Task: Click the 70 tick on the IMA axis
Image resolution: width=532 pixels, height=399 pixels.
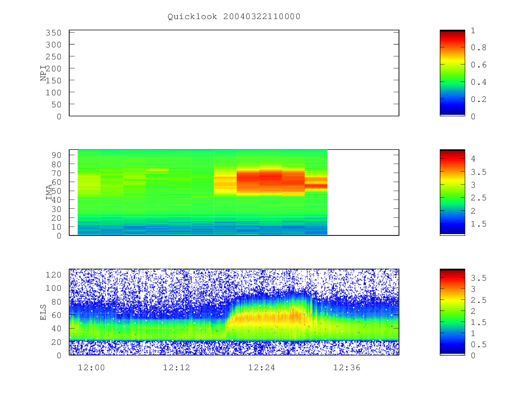Action: [x=56, y=172]
